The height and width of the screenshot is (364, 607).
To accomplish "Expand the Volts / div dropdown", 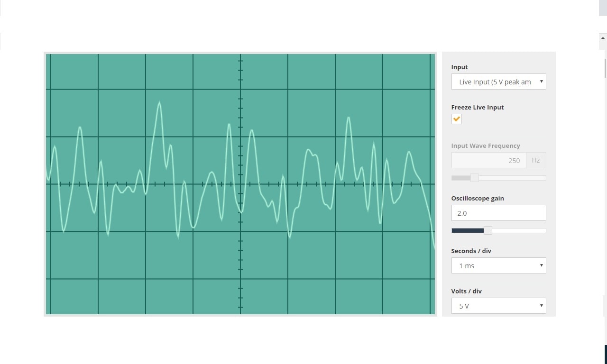I will [498, 306].
